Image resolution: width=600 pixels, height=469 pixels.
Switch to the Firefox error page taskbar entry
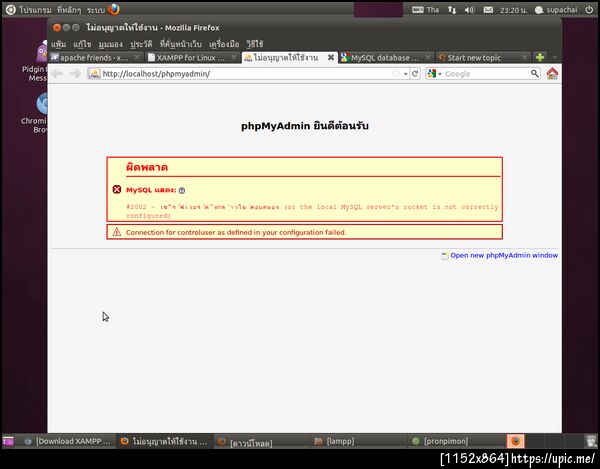click(164, 441)
